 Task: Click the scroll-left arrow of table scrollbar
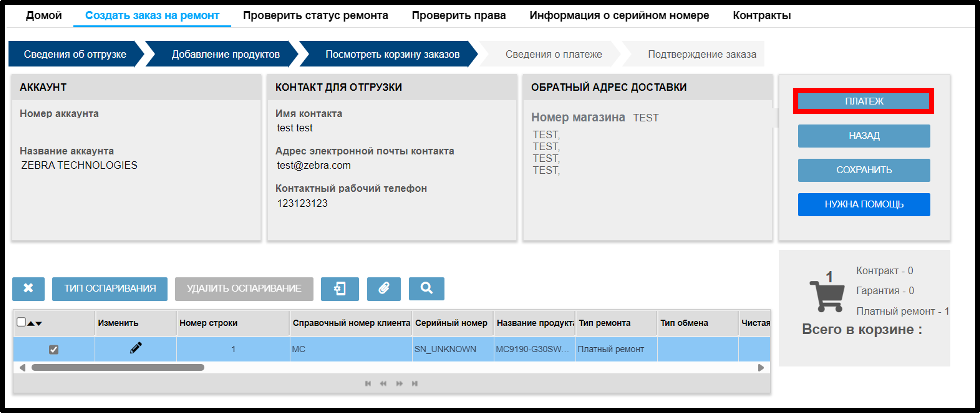(22, 368)
